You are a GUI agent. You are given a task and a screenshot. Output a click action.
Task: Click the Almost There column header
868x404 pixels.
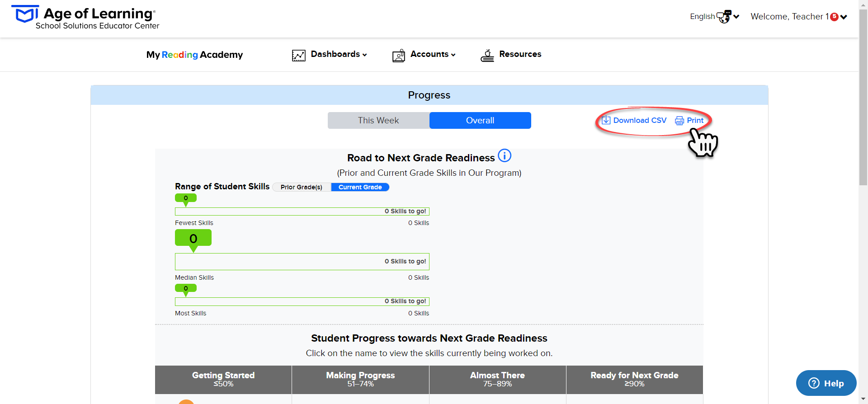[x=497, y=380]
